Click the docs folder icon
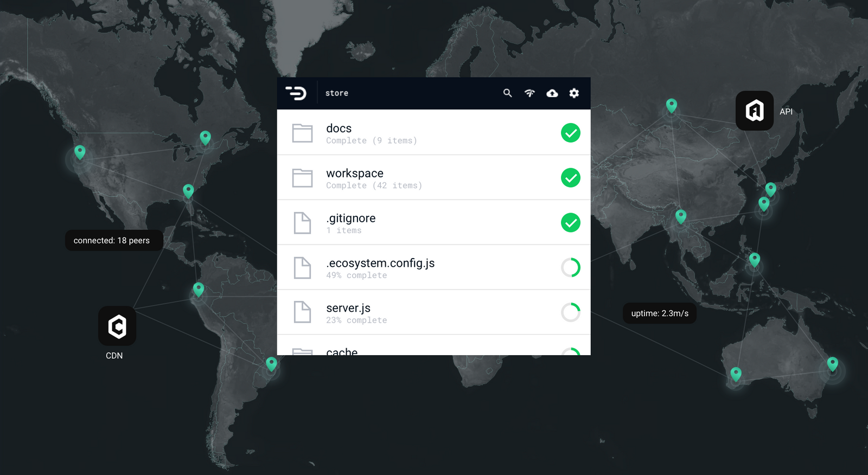868x475 pixels. pos(302,133)
